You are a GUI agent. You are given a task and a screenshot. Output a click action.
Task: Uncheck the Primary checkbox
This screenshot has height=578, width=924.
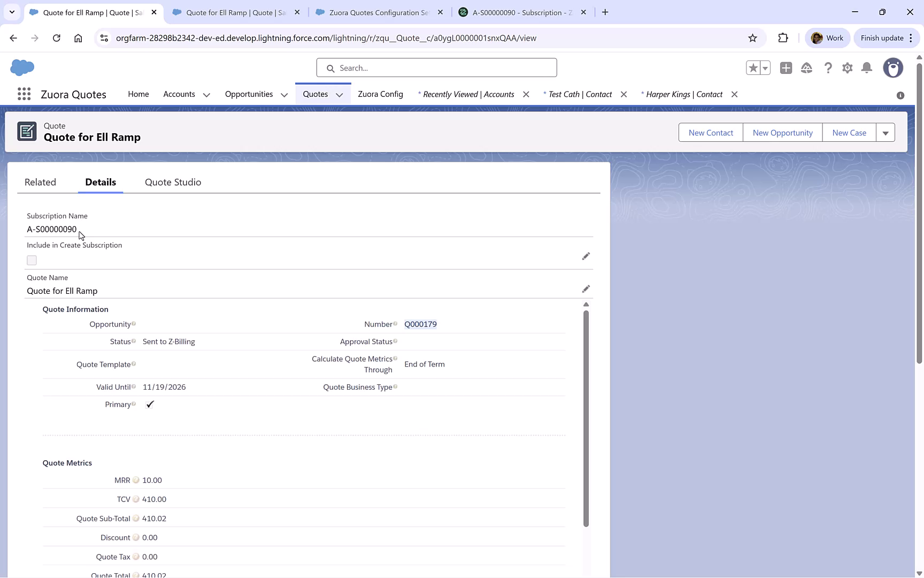(150, 405)
